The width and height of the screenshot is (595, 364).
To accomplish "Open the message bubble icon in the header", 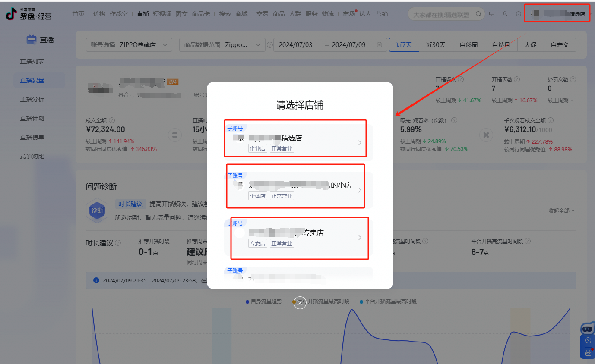I will click(519, 14).
